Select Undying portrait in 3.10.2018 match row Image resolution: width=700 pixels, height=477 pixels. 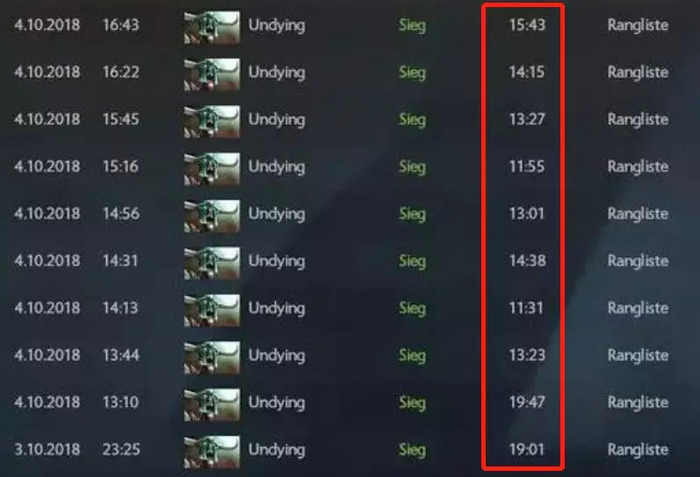pos(212,452)
